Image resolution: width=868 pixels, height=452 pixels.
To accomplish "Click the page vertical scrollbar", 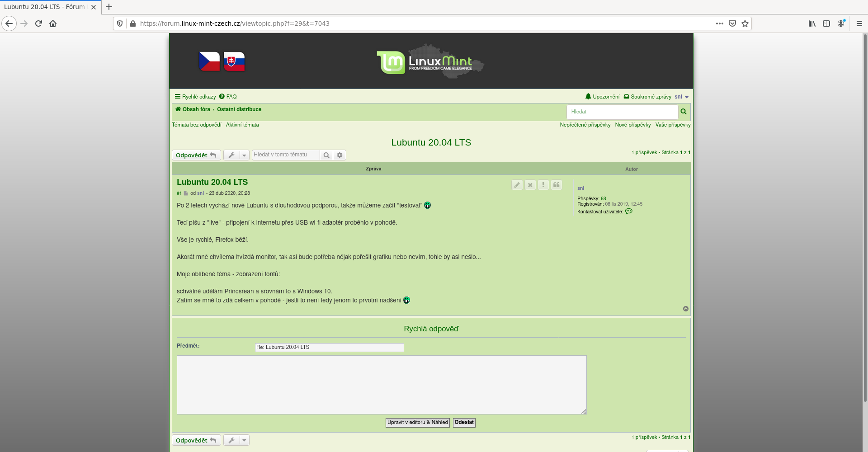I will (x=865, y=226).
